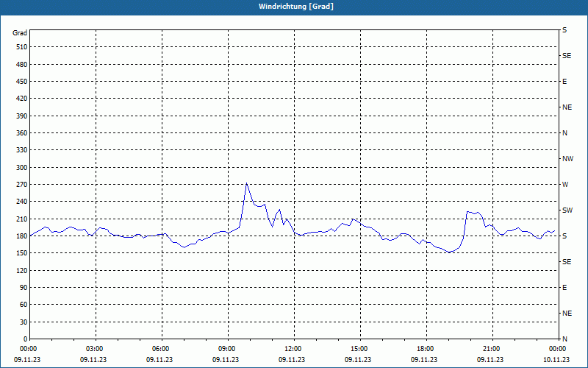Click the chart title "Windrichtung [Grad]"
Screen dimensions: 588x368
click(x=296, y=7)
